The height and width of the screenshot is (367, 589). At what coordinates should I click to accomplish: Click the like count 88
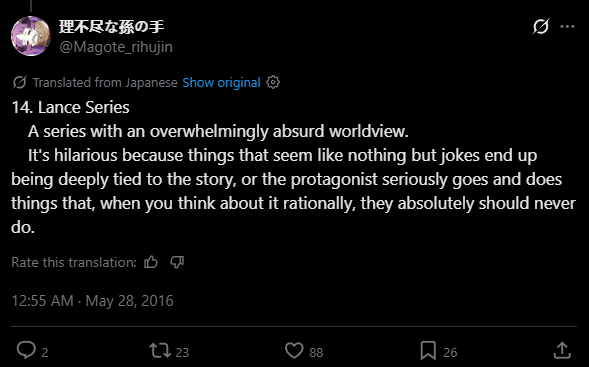coord(316,352)
